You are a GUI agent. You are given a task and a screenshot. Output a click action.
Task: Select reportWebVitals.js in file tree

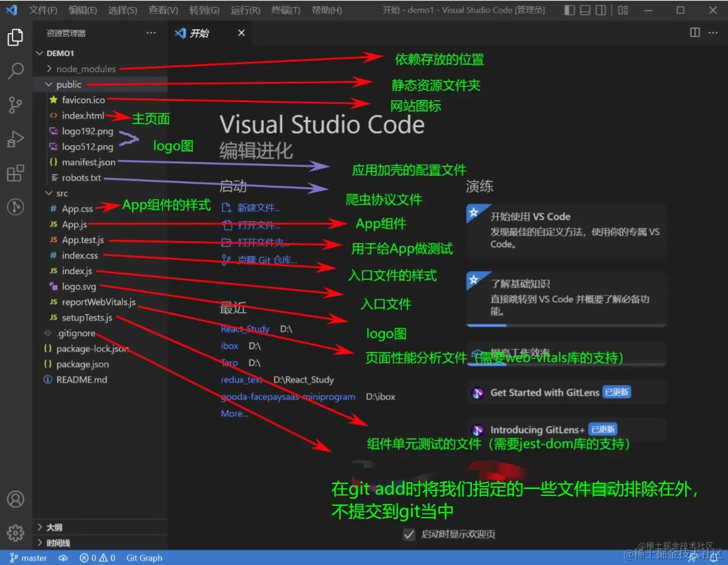point(100,301)
